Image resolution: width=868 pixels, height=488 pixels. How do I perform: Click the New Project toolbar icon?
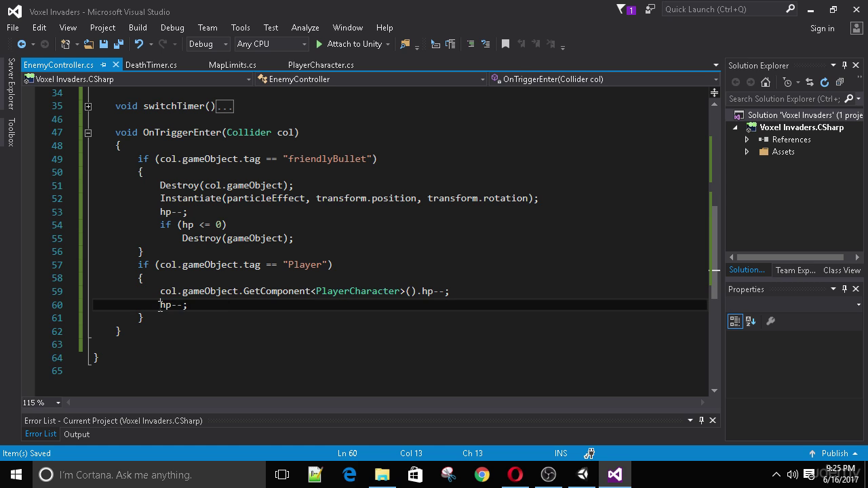(66, 44)
